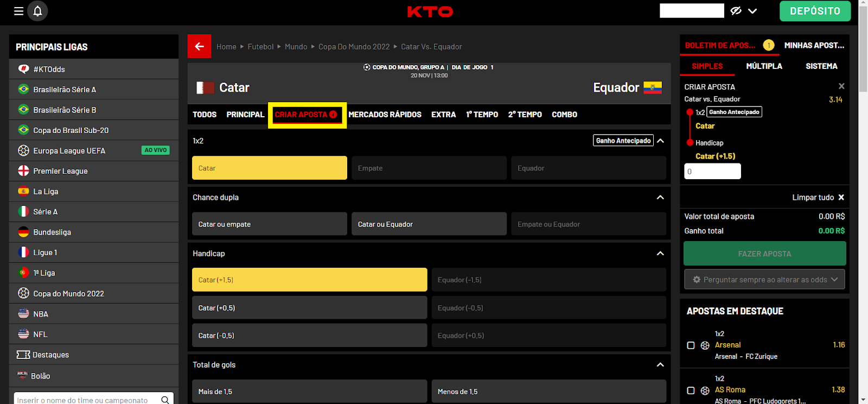
Task: Open the notifications bell
Action: 37,11
